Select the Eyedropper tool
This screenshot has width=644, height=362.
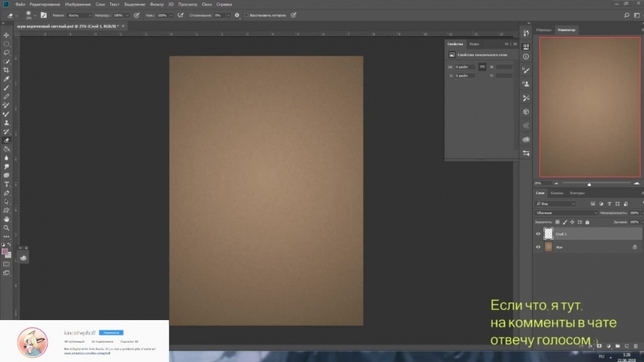(x=6, y=79)
